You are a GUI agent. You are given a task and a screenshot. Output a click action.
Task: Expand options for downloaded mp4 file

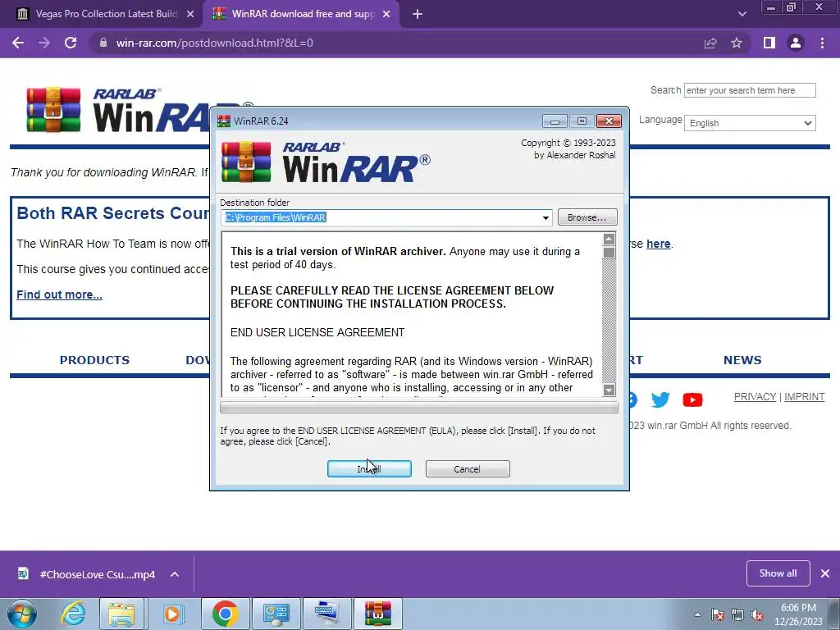tap(175, 574)
